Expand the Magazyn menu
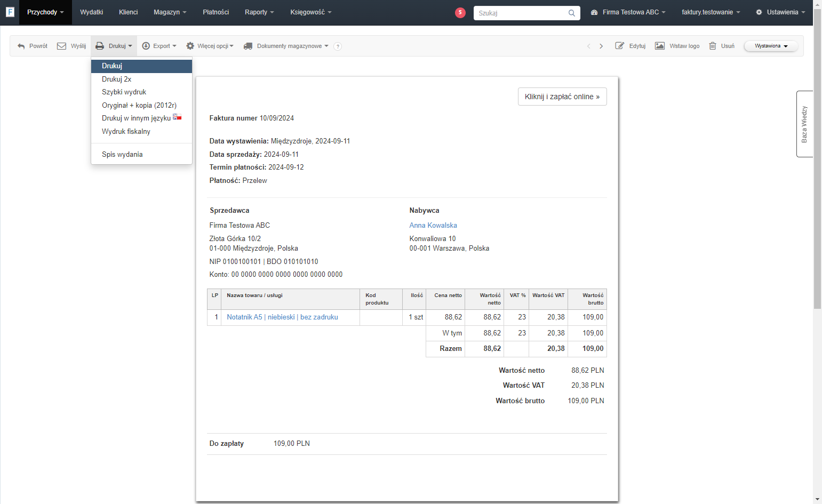 [170, 12]
